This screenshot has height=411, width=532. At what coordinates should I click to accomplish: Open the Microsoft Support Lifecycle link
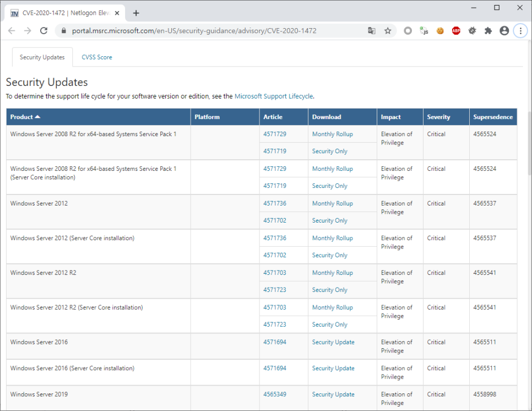274,96
